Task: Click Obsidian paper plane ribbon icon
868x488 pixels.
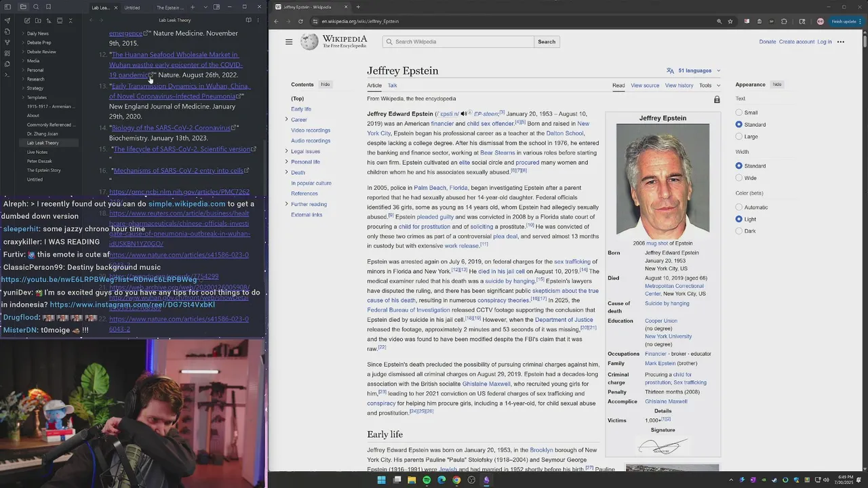Action: (x=7, y=20)
